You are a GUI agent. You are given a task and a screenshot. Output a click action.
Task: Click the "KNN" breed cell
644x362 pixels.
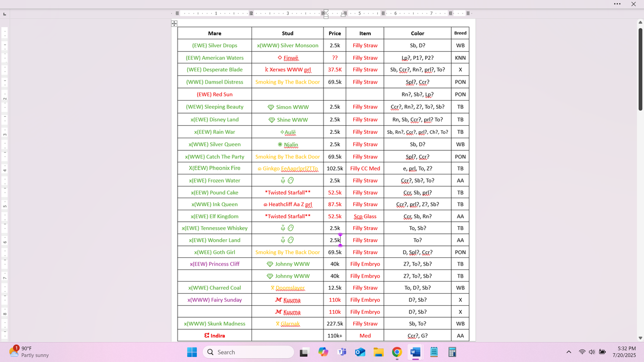click(x=460, y=58)
